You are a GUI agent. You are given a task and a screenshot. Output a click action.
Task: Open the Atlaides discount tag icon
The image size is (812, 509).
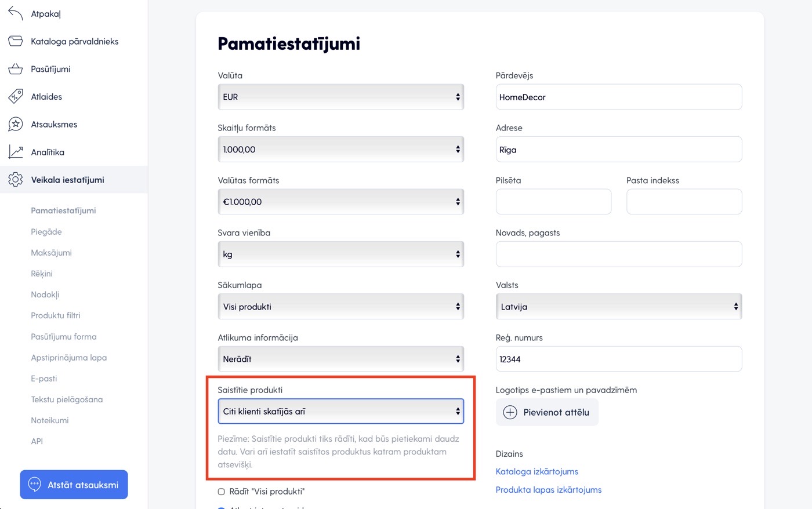pyautogui.click(x=16, y=96)
